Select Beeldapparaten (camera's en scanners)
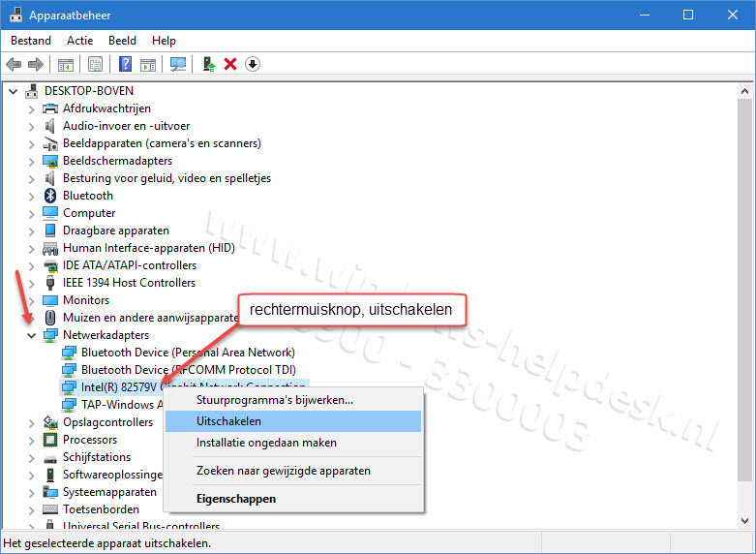This screenshot has width=756, height=554. point(162,143)
